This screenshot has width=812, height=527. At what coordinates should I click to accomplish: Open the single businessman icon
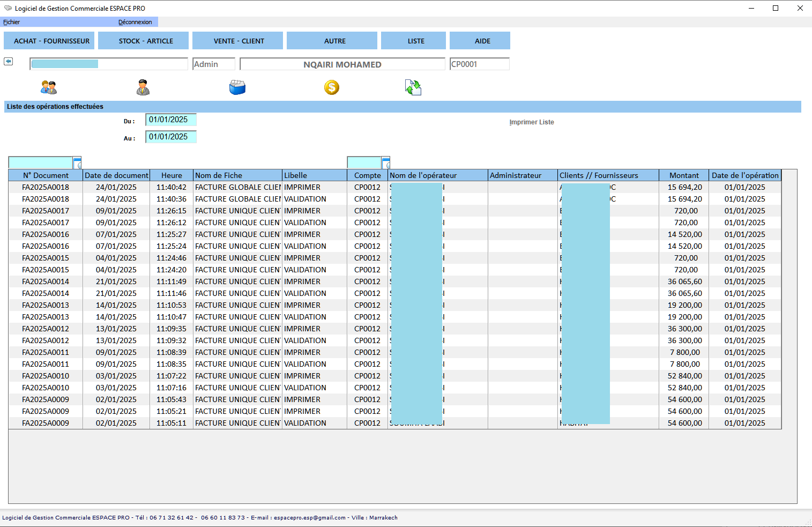pyautogui.click(x=143, y=87)
